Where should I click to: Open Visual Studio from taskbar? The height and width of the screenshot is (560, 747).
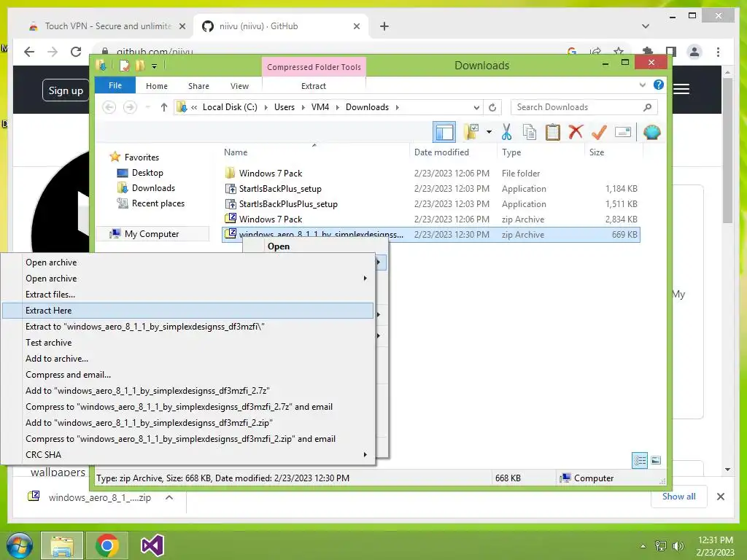click(x=152, y=545)
